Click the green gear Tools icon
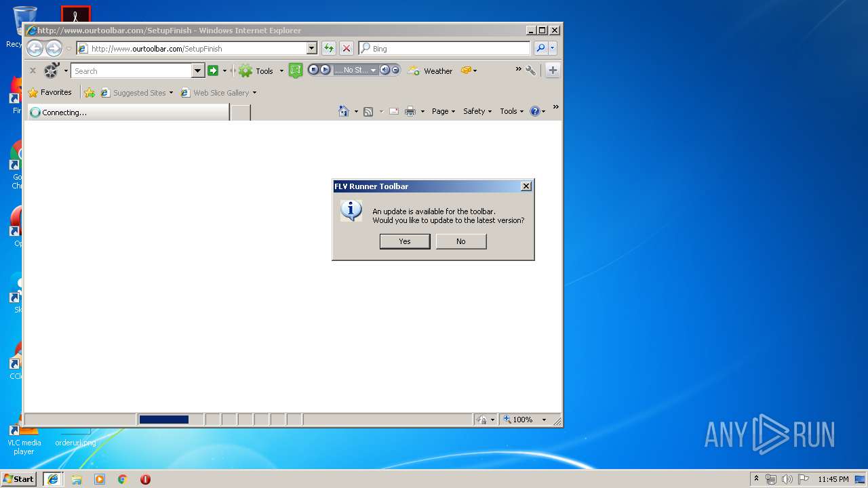 pos(245,70)
